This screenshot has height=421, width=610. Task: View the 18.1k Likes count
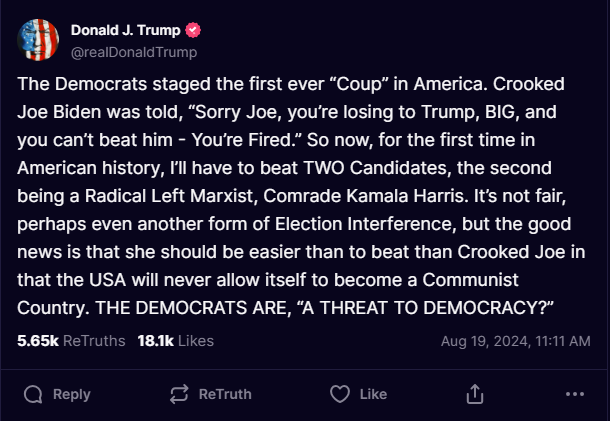coord(156,341)
